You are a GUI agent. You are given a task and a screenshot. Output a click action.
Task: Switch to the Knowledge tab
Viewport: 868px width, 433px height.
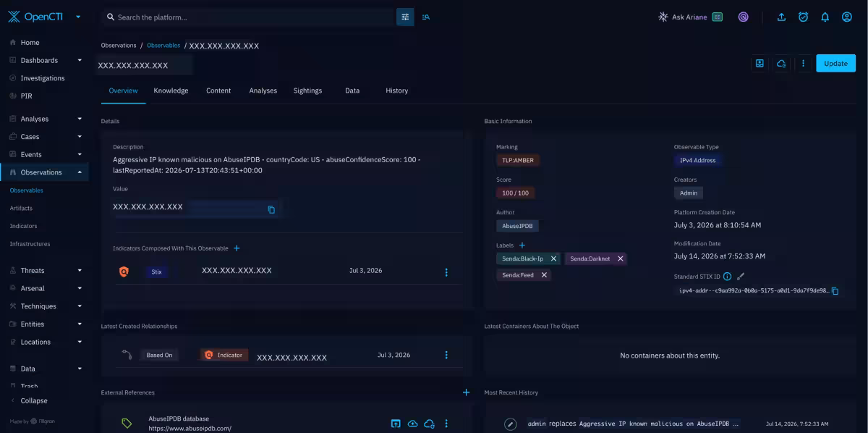point(171,91)
